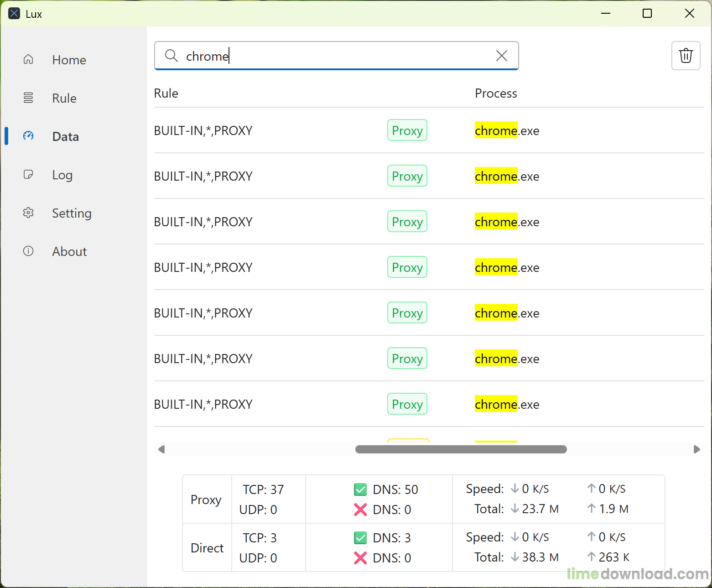Click the About info icon
The width and height of the screenshot is (712, 588).
[28, 251]
